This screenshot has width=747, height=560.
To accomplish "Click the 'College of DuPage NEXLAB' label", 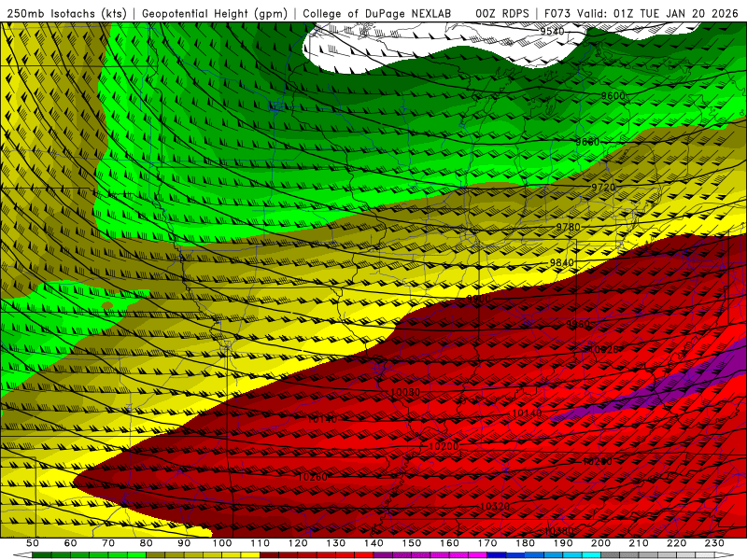I will coord(377,14).
